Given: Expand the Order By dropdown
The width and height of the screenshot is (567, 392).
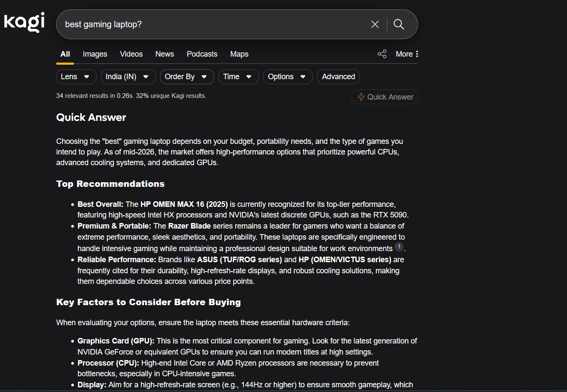Looking at the screenshot, I should pyautogui.click(x=187, y=77).
